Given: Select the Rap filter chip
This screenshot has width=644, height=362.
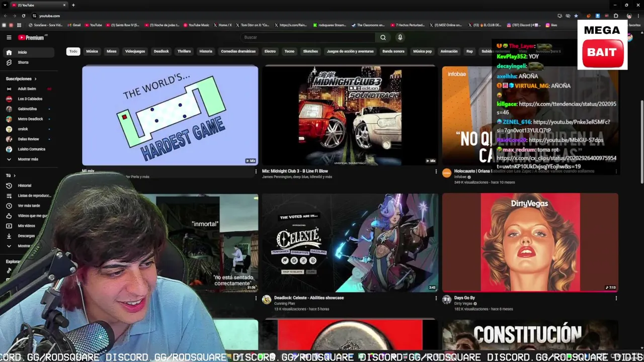Looking at the screenshot, I should pyautogui.click(x=469, y=51).
